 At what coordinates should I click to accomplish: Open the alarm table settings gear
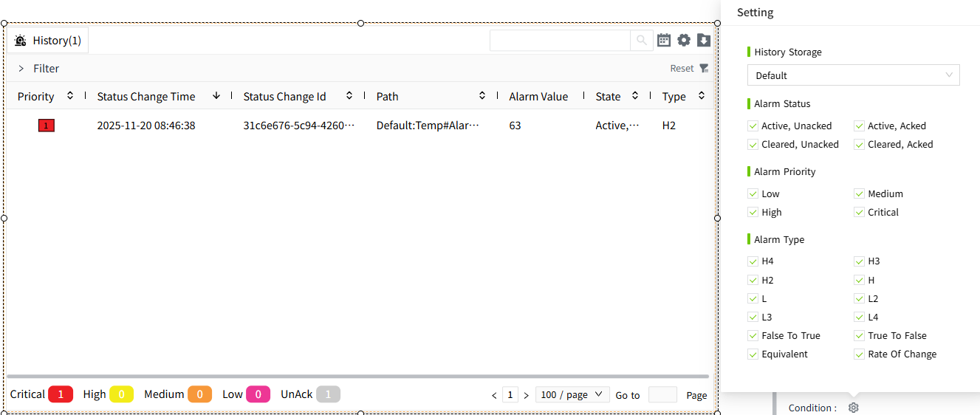coord(684,41)
